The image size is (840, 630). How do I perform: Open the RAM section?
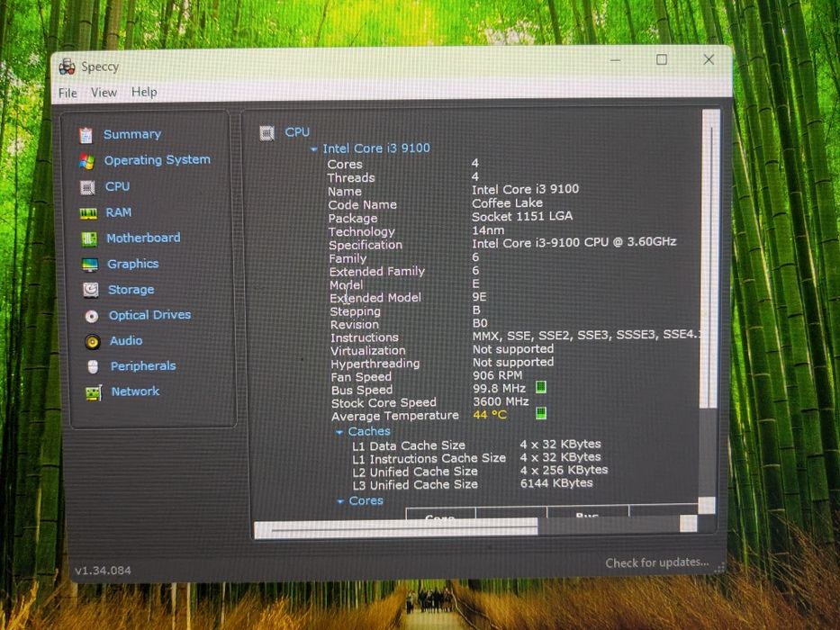tap(119, 212)
